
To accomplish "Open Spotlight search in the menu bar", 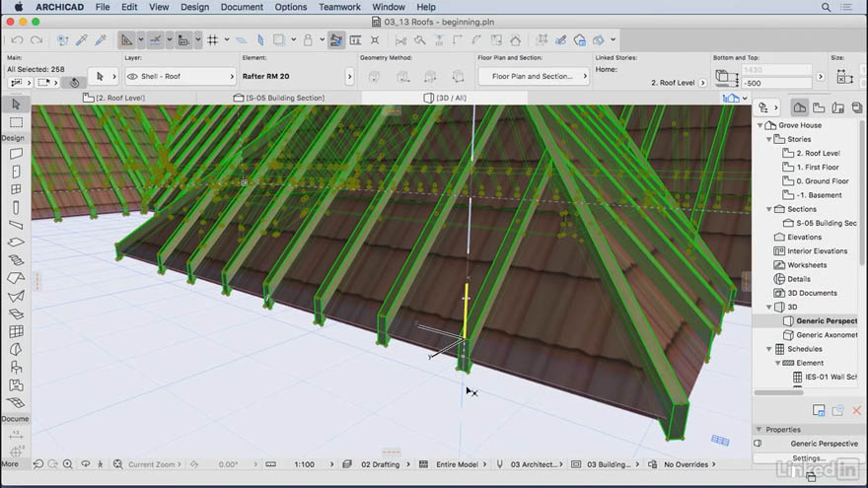I will [x=826, y=7].
